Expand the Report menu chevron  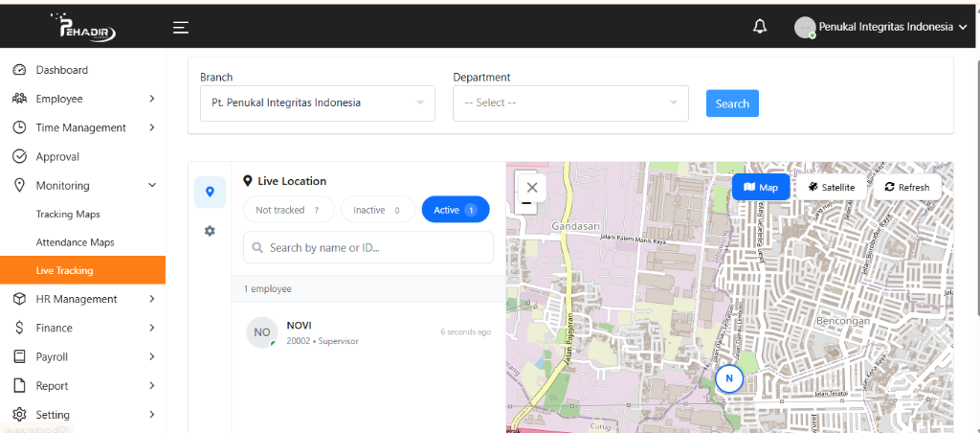point(152,385)
